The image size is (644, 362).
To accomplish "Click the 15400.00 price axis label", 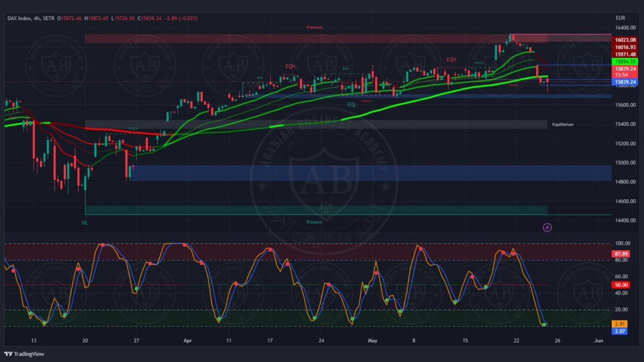I will click(625, 124).
